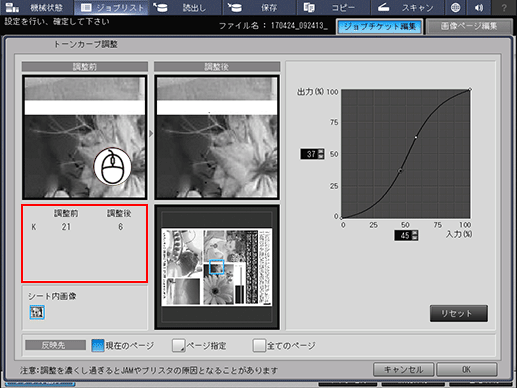Click the stepper arrows beside input value 45
Viewport: 517px width, 388px height.
point(415,236)
